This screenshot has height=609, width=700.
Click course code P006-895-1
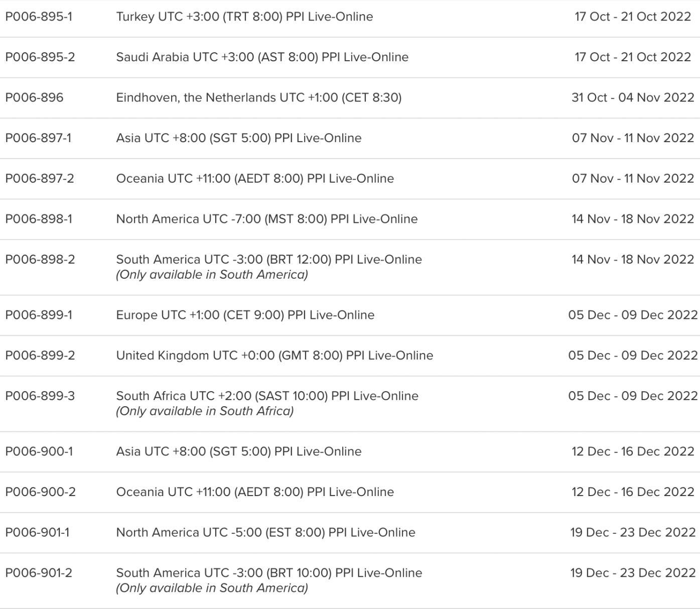[x=39, y=17]
